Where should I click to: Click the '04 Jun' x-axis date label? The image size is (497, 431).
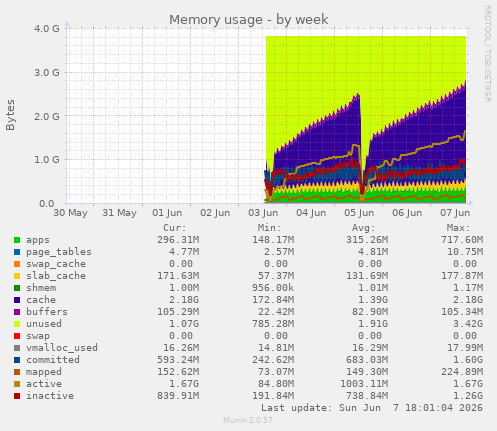point(311,213)
